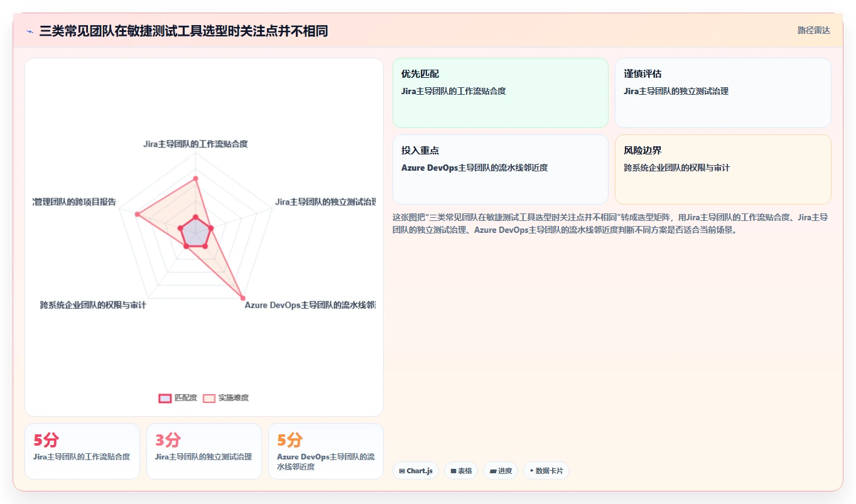Click the 3分 score value
856x504 pixels.
pyautogui.click(x=168, y=440)
